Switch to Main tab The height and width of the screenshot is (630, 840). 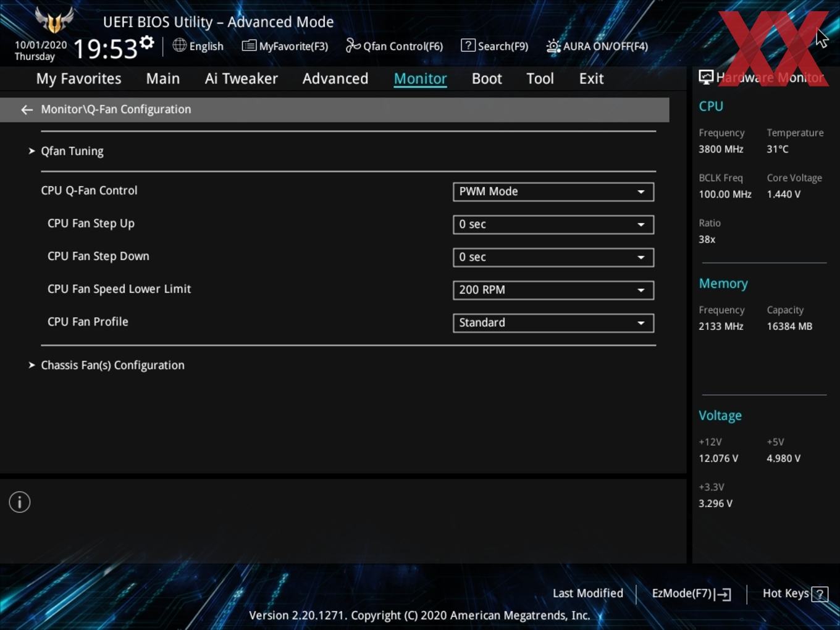(x=163, y=78)
